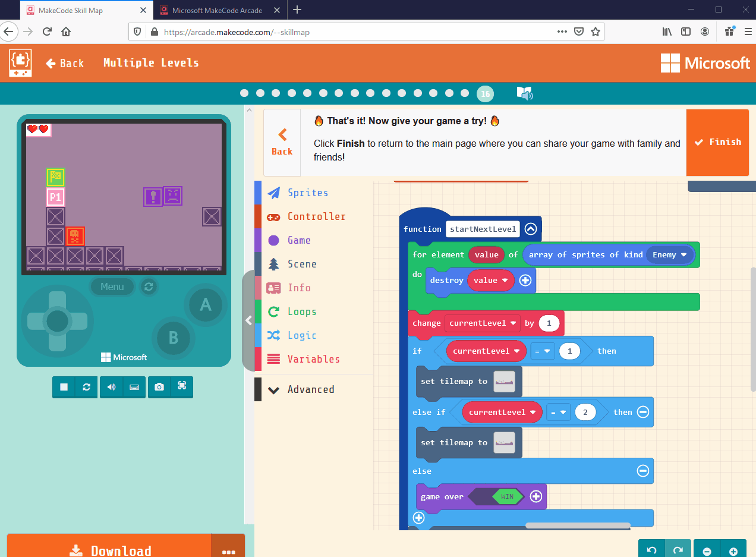The image size is (756, 557).
Task: Jump to the first tutorial step dot
Action: [x=244, y=93]
